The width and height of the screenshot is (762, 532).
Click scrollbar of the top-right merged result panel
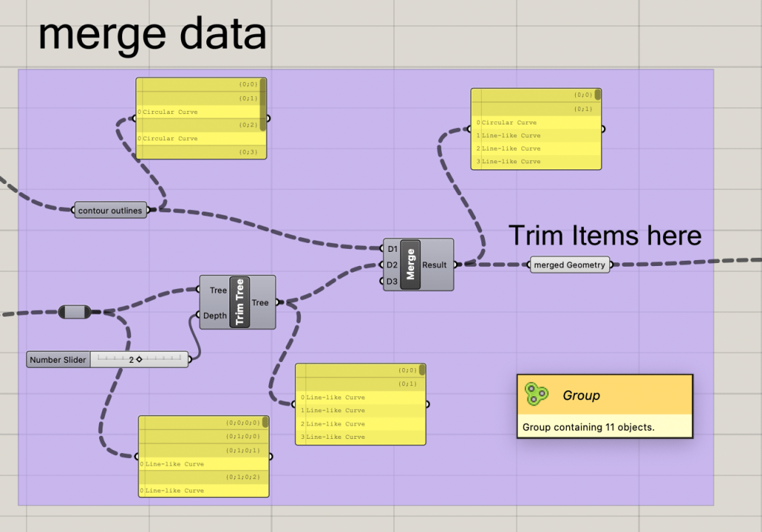pos(597,95)
